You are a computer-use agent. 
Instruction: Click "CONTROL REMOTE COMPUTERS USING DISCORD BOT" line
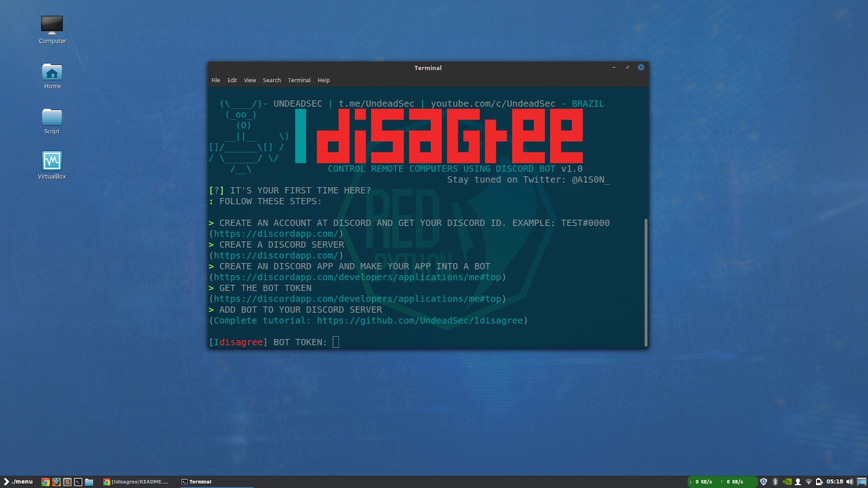pyautogui.click(x=442, y=169)
